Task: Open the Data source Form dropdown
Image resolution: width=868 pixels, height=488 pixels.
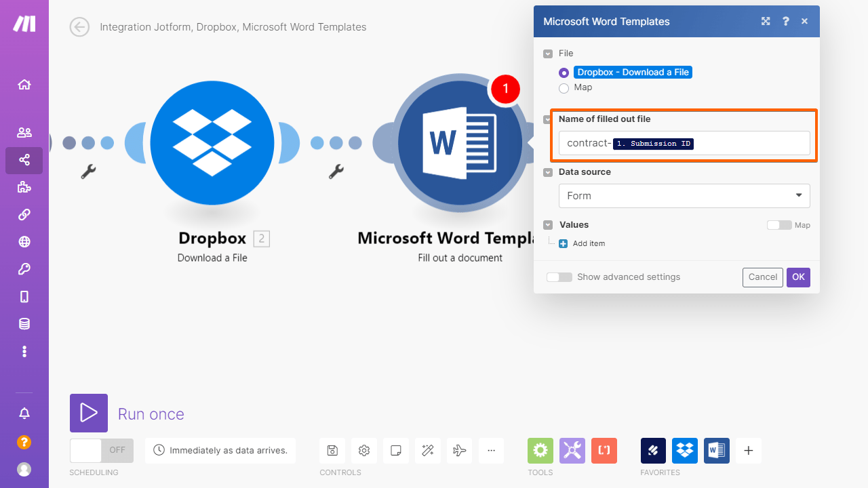Action: pos(684,196)
